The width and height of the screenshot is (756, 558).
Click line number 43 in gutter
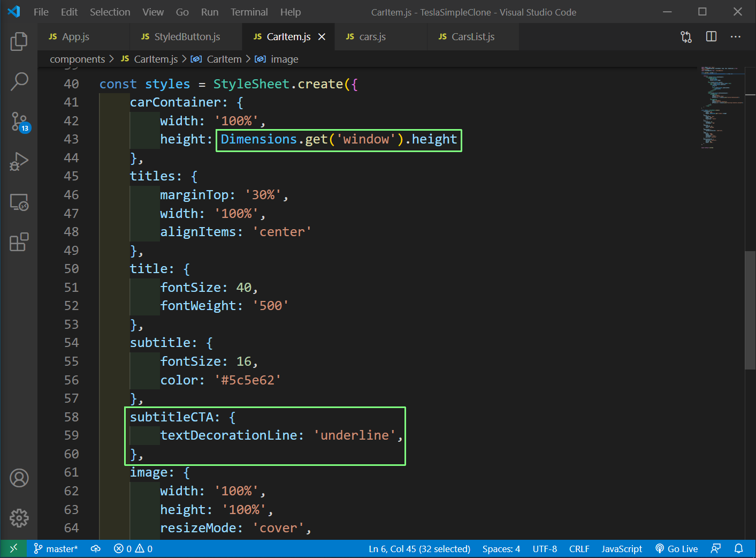pos(71,139)
